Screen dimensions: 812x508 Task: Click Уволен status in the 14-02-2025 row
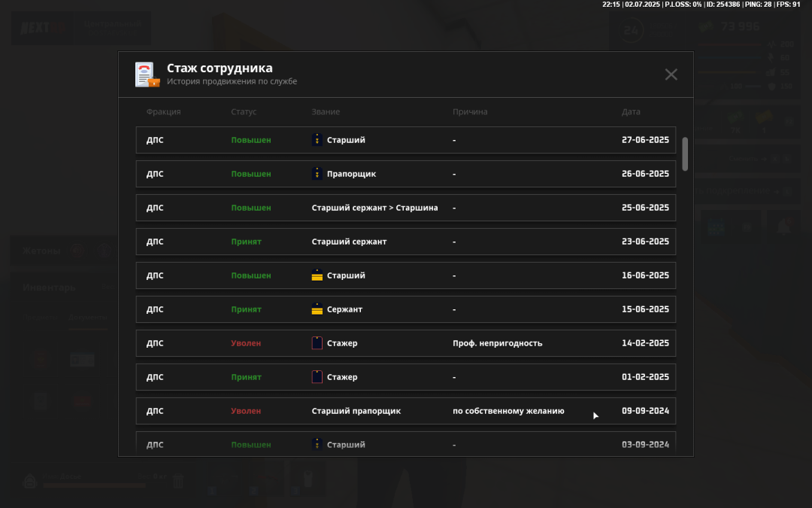[x=246, y=343]
